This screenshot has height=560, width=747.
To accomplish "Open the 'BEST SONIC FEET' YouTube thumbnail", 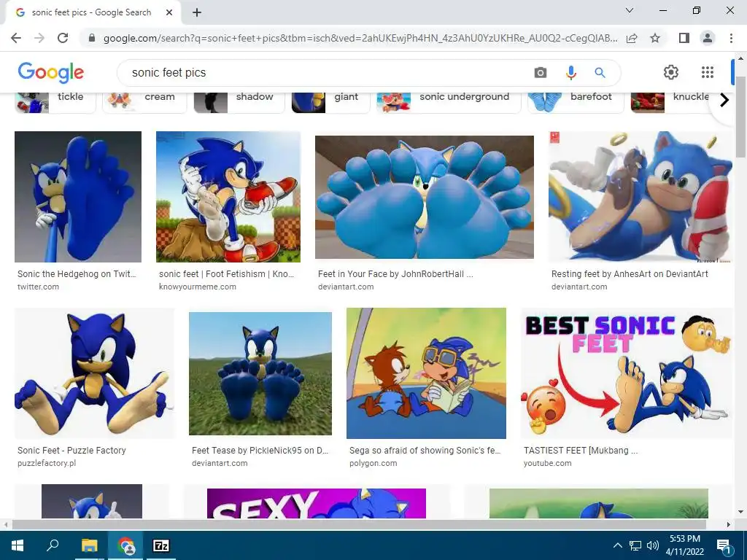I will coord(627,373).
